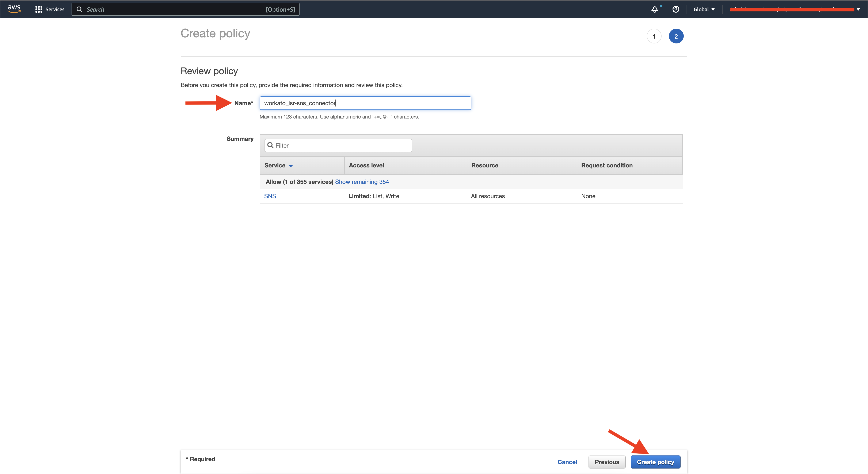Image resolution: width=868 pixels, height=474 pixels.
Task: Select the Global region dropdown
Action: point(703,9)
